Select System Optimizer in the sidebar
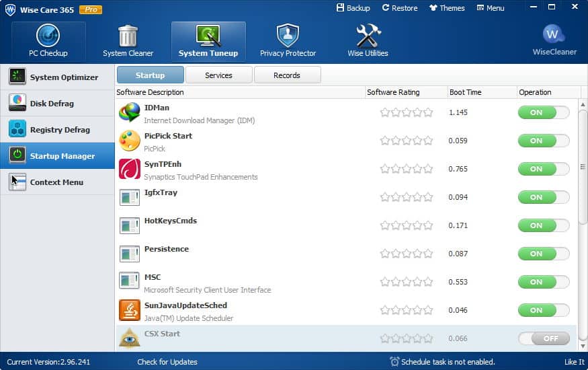Viewport: 588px width, 370px height. 57,77
